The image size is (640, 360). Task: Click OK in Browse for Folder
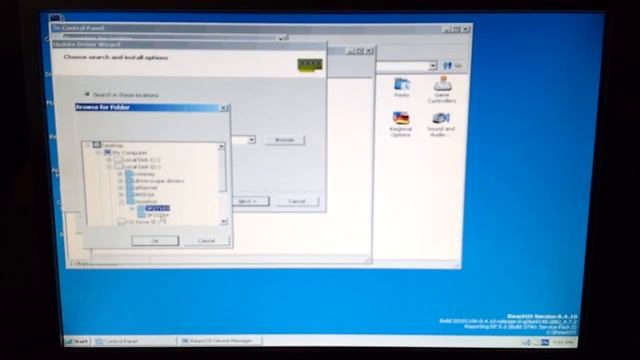pyautogui.click(x=155, y=241)
